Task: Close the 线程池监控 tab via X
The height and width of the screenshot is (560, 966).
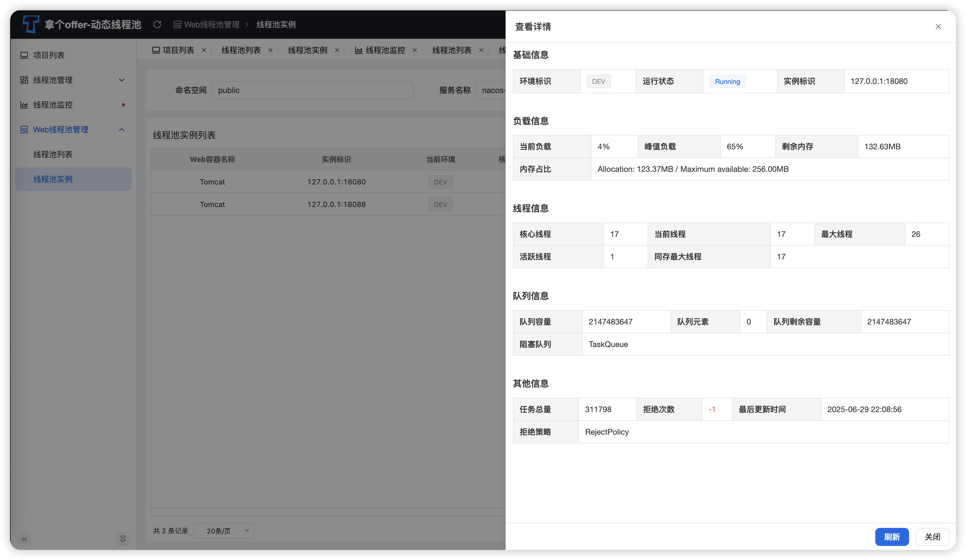Action: point(415,50)
